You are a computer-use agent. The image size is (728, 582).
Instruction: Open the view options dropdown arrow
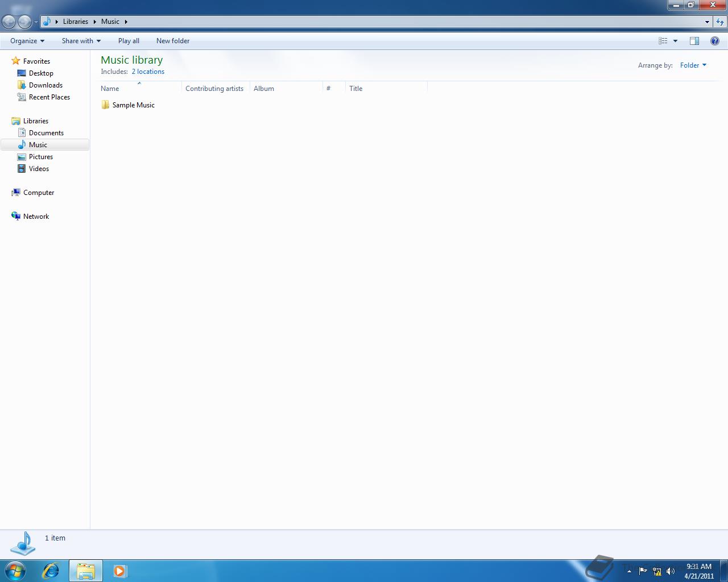675,41
